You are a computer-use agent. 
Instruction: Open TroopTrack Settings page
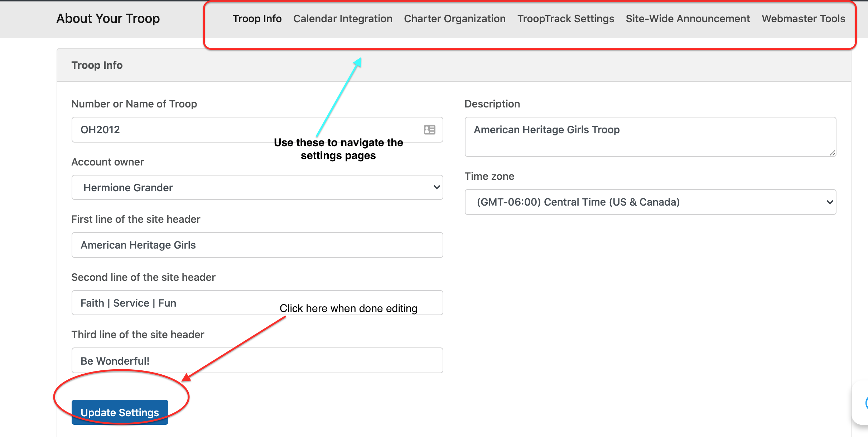click(565, 19)
